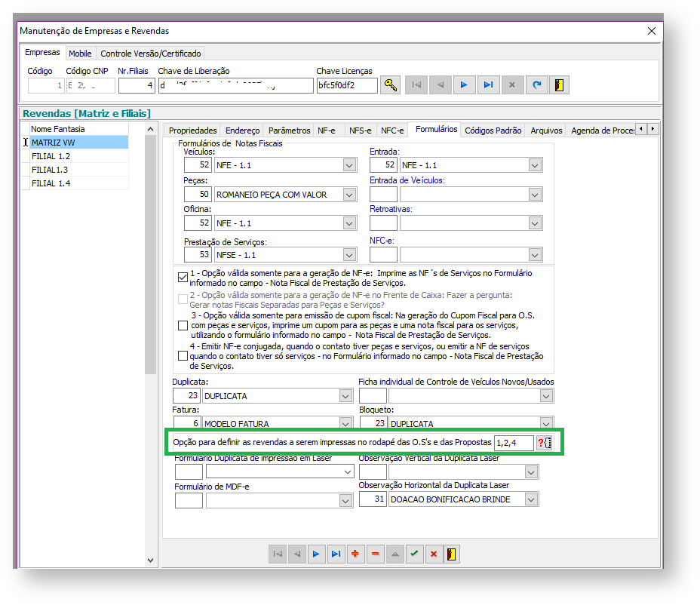Viewport: 700px width, 605px height.
Task: Click the orange minus delete-record button
Action: pos(375,554)
